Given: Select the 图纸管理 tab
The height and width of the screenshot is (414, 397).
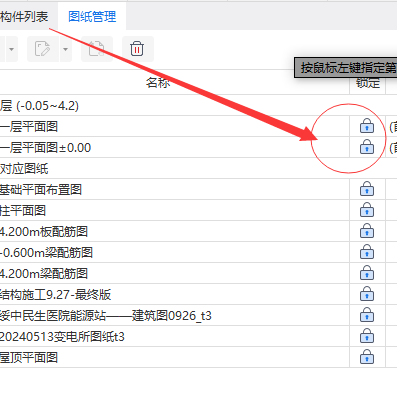Looking at the screenshot, I should [x=92, y=17].
